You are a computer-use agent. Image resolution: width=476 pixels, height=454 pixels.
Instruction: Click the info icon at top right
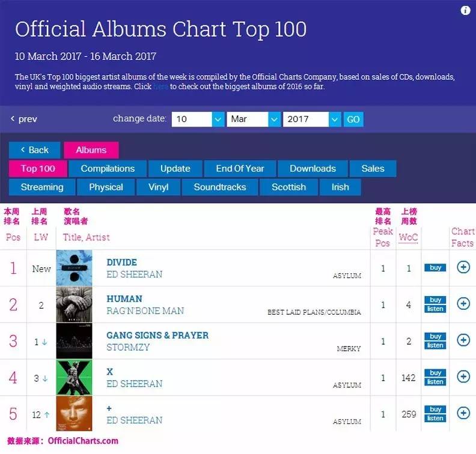(x=465, y=11)
